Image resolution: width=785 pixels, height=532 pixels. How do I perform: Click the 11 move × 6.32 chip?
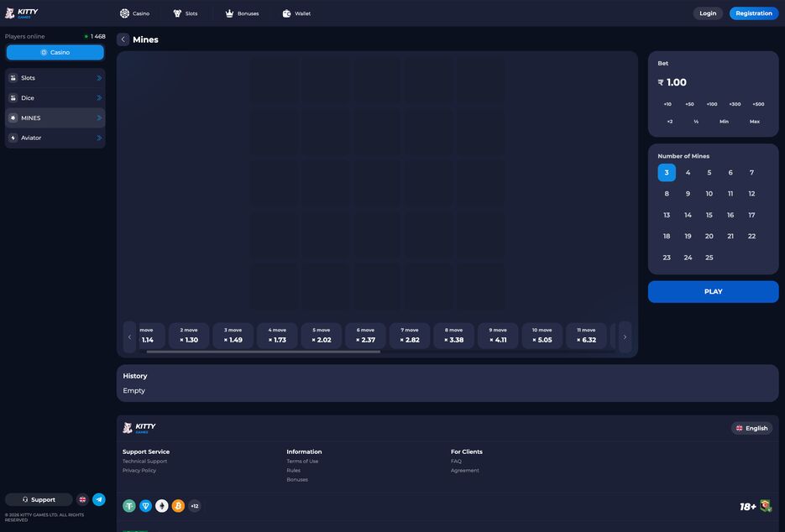(x=586, y=336)
